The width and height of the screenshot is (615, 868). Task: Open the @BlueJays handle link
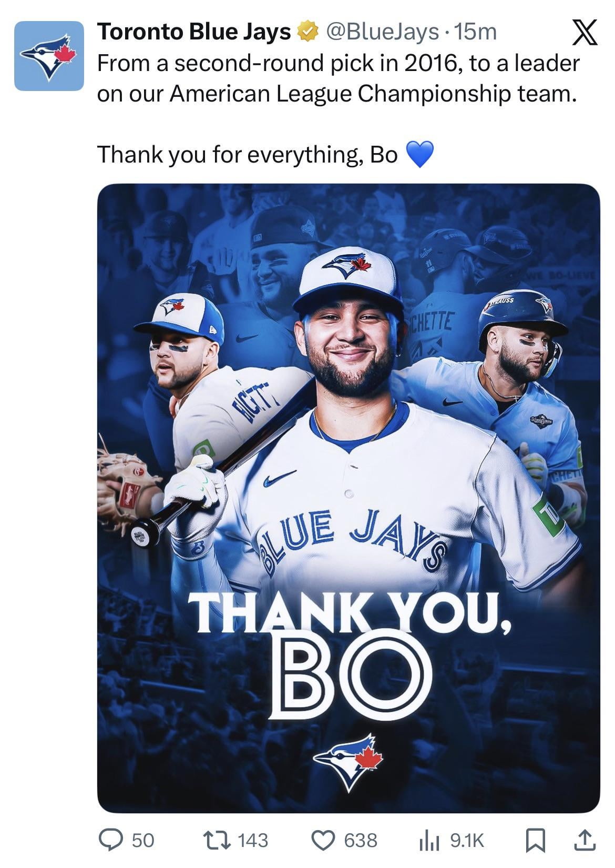pyautogui.click(x=382, y=32)
